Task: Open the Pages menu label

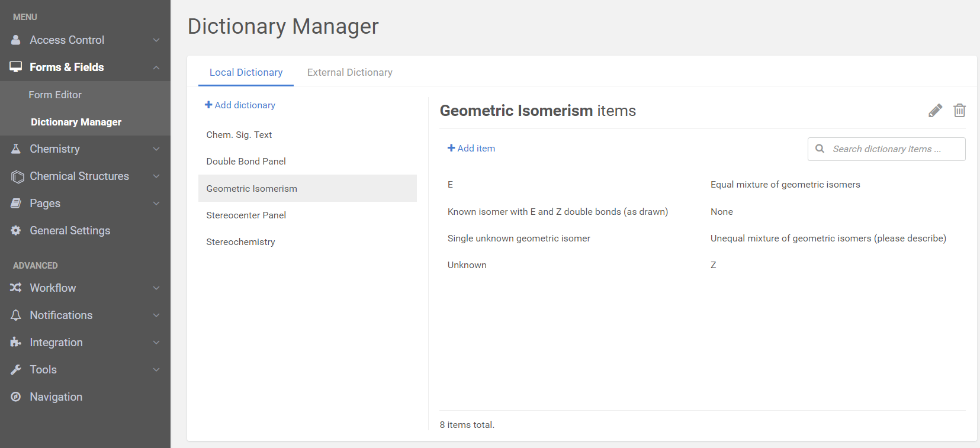Action: [45, 203]
